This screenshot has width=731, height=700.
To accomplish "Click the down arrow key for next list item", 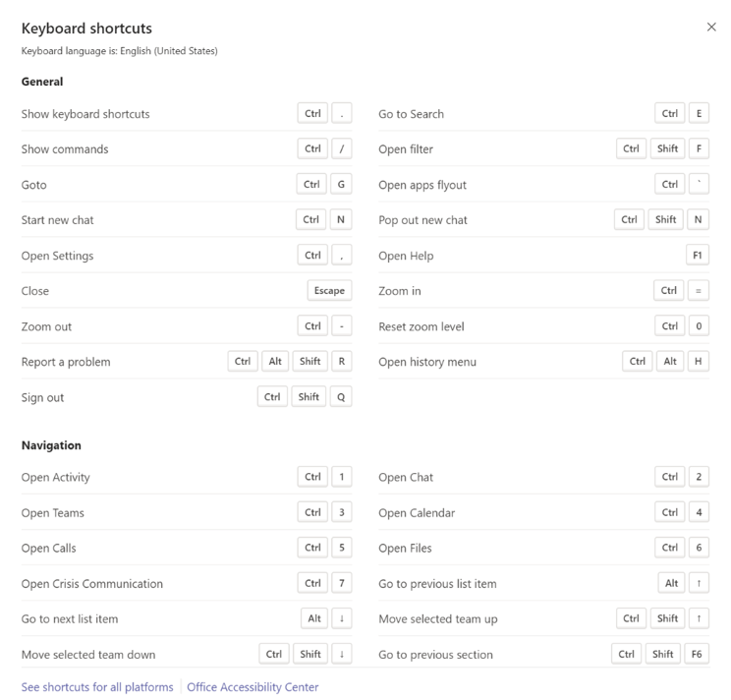I will coord(342,618).
